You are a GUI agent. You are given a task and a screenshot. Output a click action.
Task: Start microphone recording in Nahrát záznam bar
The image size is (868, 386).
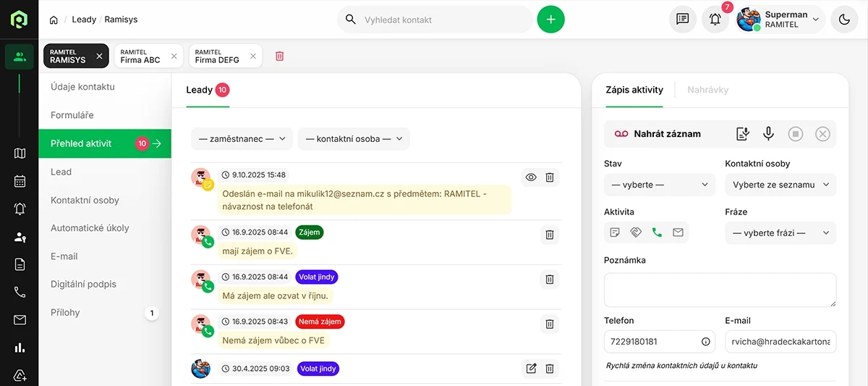tap(768, 134)
